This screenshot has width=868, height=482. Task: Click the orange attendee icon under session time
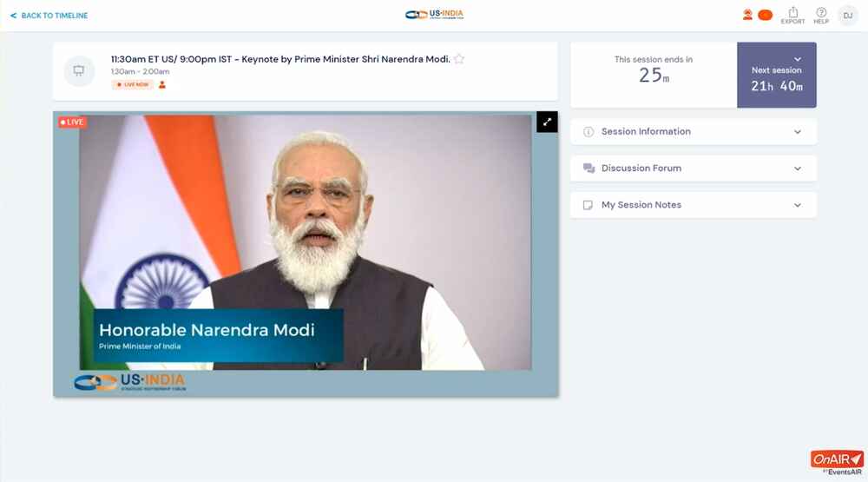coord(162,85)
